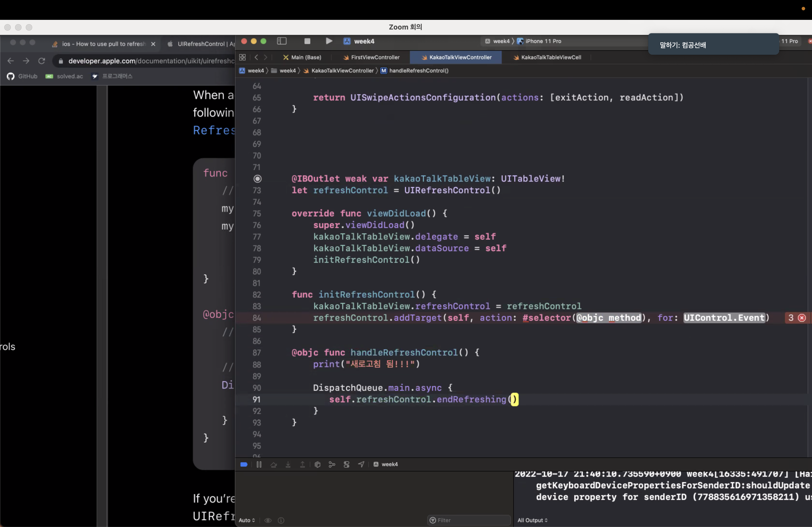The height and width of the screenshot is (527, 812).
Task: Open week4 project in breadcrumb path
Action: [252, 71]
